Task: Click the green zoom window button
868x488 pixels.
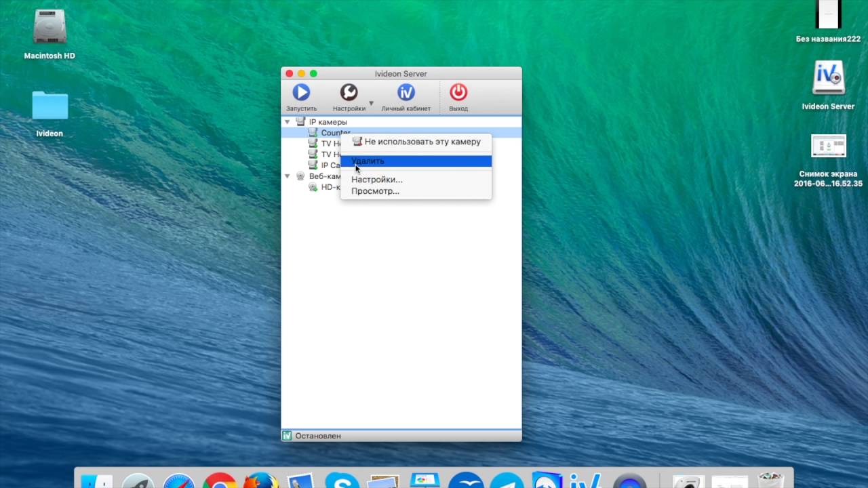Action: [313, 73]
